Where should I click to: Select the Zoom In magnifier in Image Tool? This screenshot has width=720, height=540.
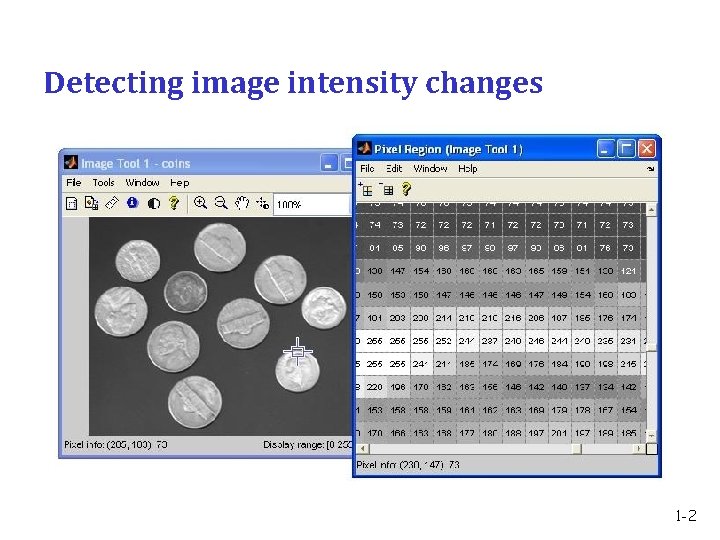pyautogui.click(x=200, y=203)
